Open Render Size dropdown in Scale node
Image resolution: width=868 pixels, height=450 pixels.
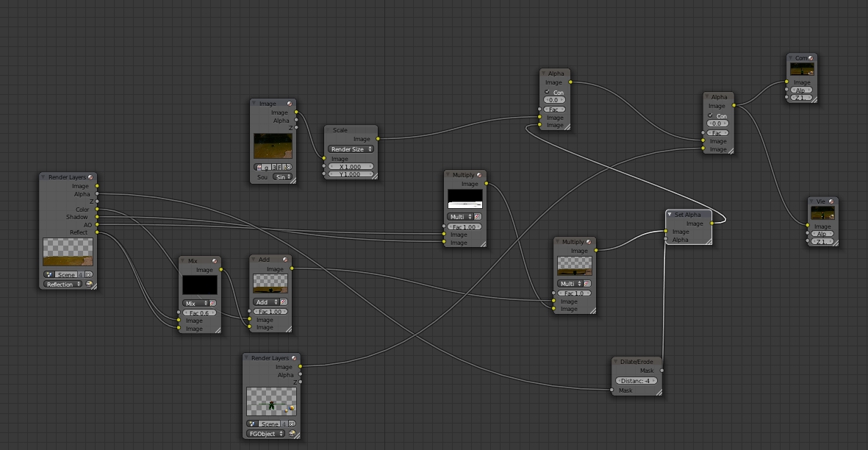tap(351, 149)
